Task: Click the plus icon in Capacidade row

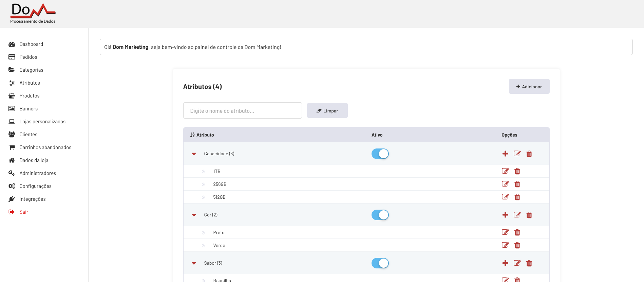Action: click(x=505, y=154)
